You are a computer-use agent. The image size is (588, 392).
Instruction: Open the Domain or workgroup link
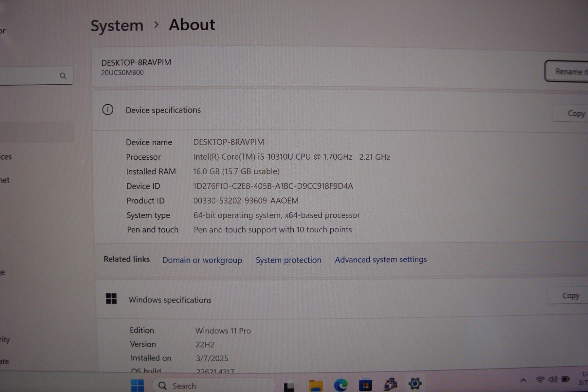point(202,260)
